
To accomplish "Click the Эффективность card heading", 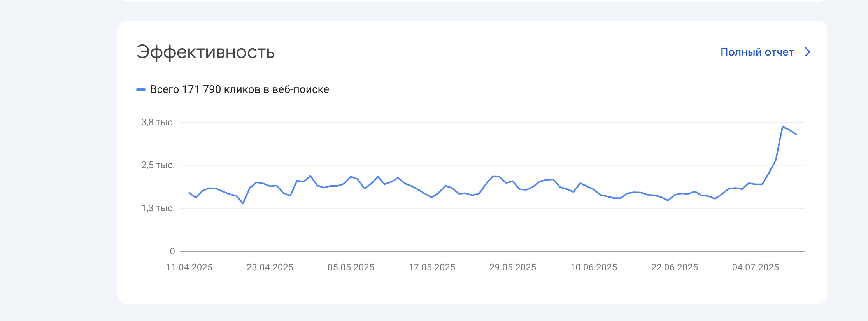I will pyautogui.click(x=205, y=52).
